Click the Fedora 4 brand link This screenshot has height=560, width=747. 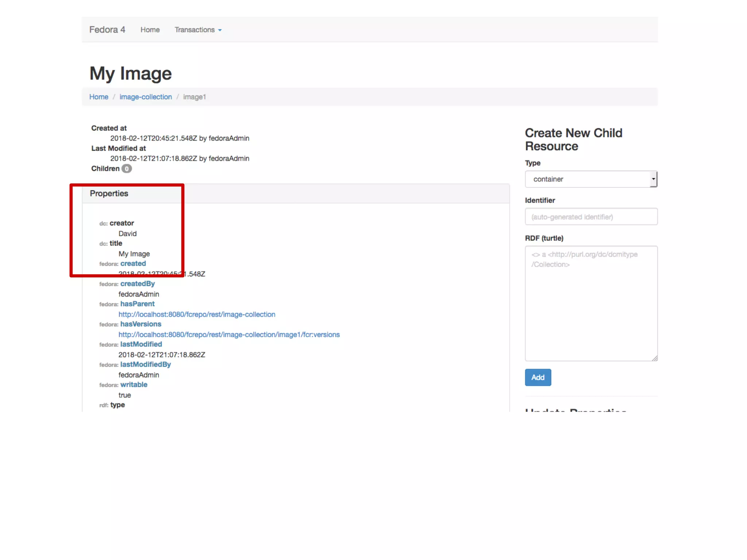(107, 30)
